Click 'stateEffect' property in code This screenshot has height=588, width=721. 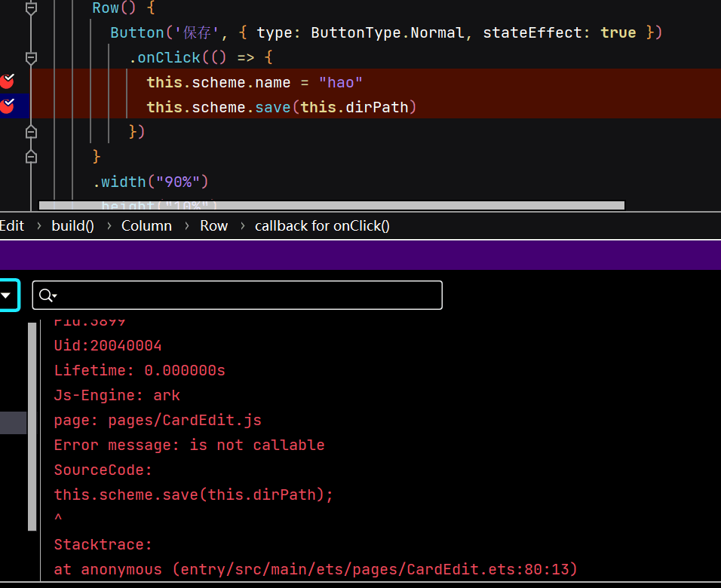coord(532,33)
